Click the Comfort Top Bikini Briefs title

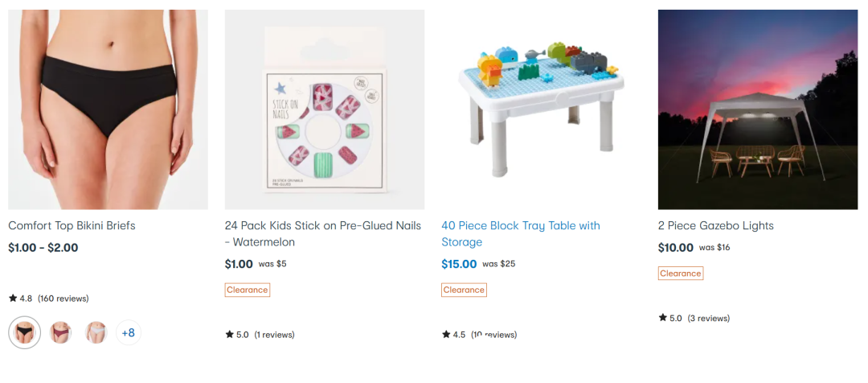(72, 225)
